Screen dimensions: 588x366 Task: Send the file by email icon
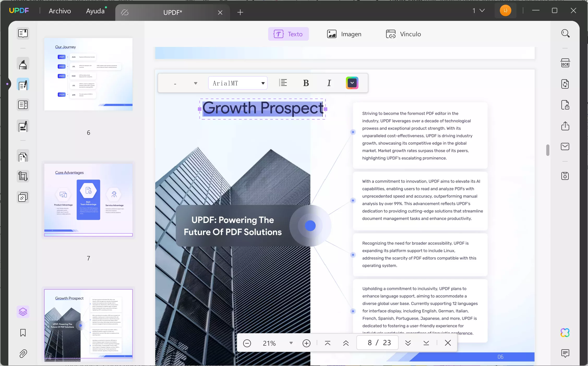coord(565,147)
